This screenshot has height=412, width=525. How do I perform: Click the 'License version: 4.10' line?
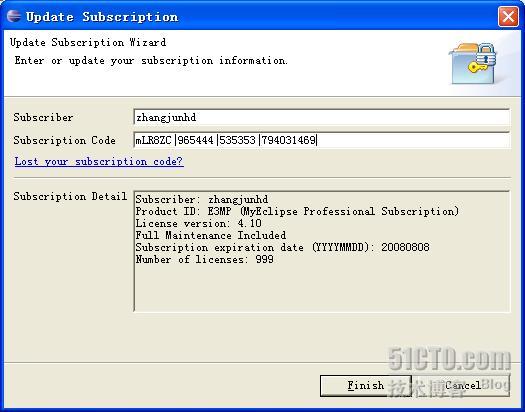[199, 223]
